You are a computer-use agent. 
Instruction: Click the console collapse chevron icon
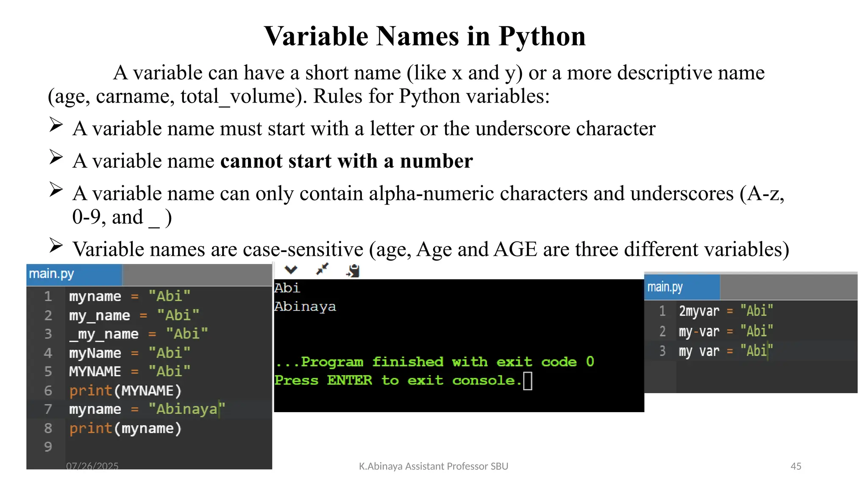[291, 269]
